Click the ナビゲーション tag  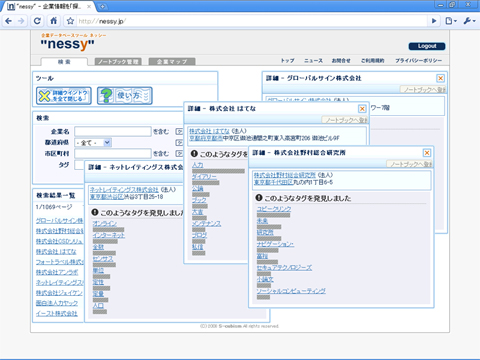(275, 244)
